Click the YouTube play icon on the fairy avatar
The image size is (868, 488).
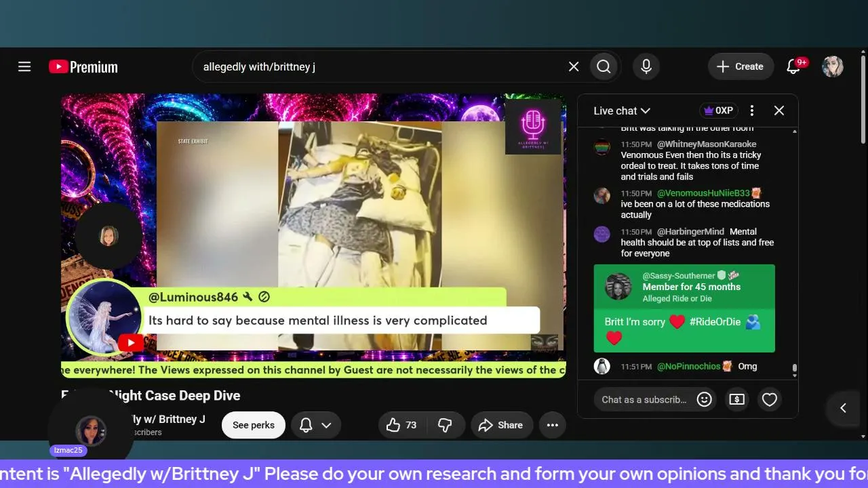[x=131, y=342]
